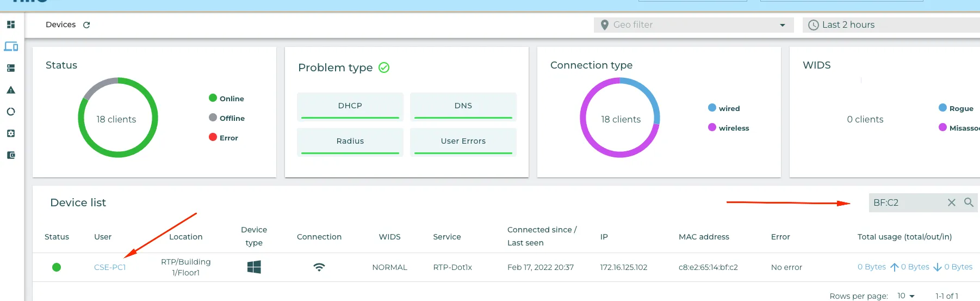Click the Windows device type icon
Screen dimensions: 980x301
(x=254, y=267)
